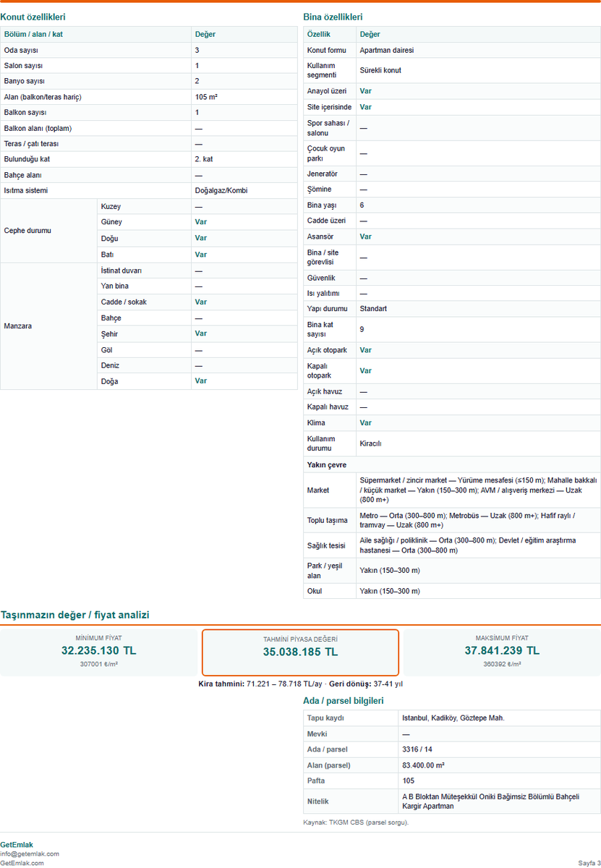Click the 'Yakın çevre' subheading
This screenshot has height=868, width=601.
point(326,465)
